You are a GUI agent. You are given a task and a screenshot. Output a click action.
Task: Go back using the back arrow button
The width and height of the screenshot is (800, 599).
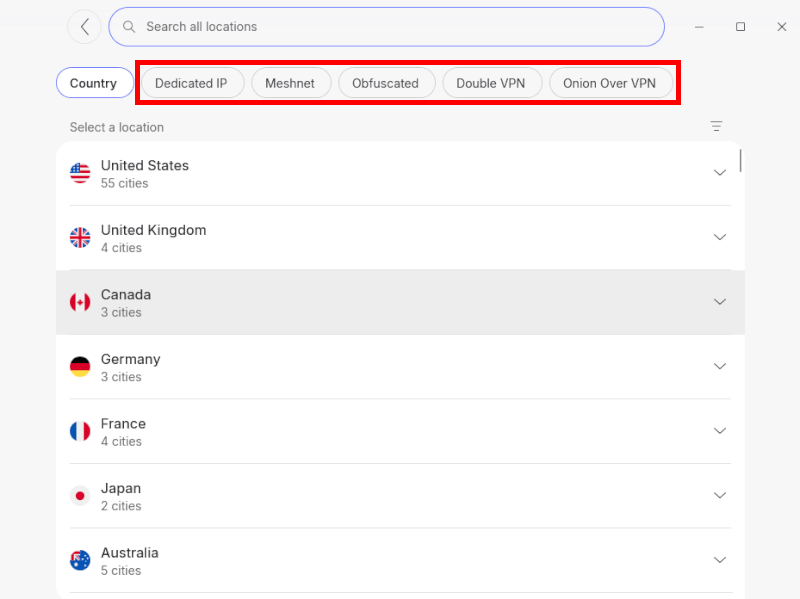click(x=85, y=27)
